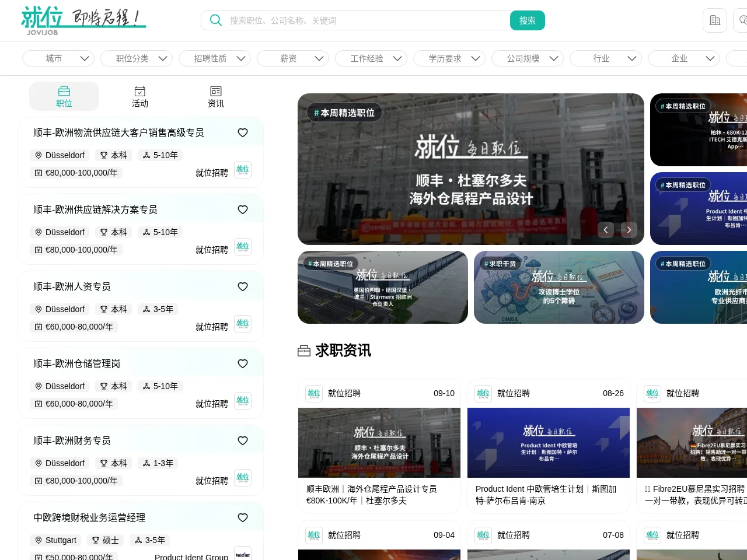Open article Product Ident 中欧管培生计划｜斯图加特

[546, 495]
